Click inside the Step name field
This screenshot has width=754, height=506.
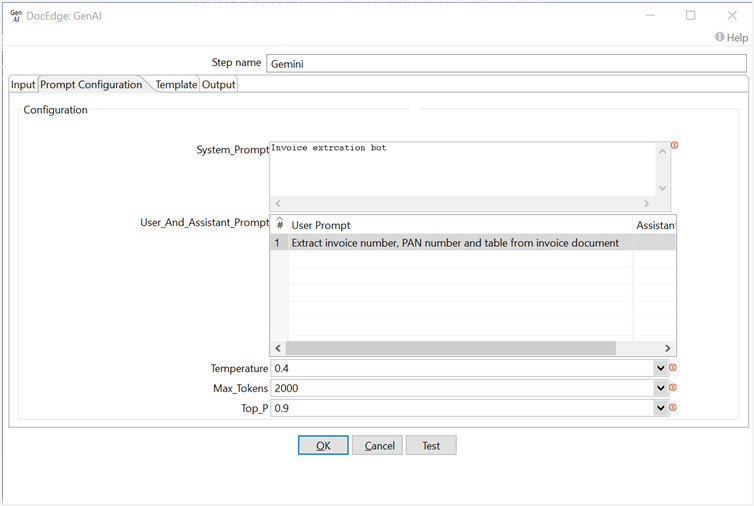pos(505,62)
